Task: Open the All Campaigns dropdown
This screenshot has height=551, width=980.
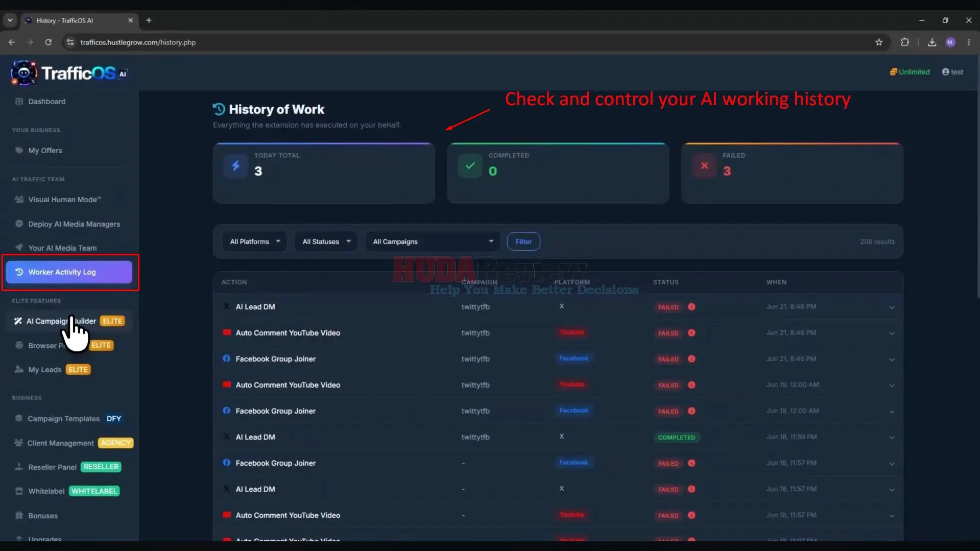Action: tap(433, 242)
